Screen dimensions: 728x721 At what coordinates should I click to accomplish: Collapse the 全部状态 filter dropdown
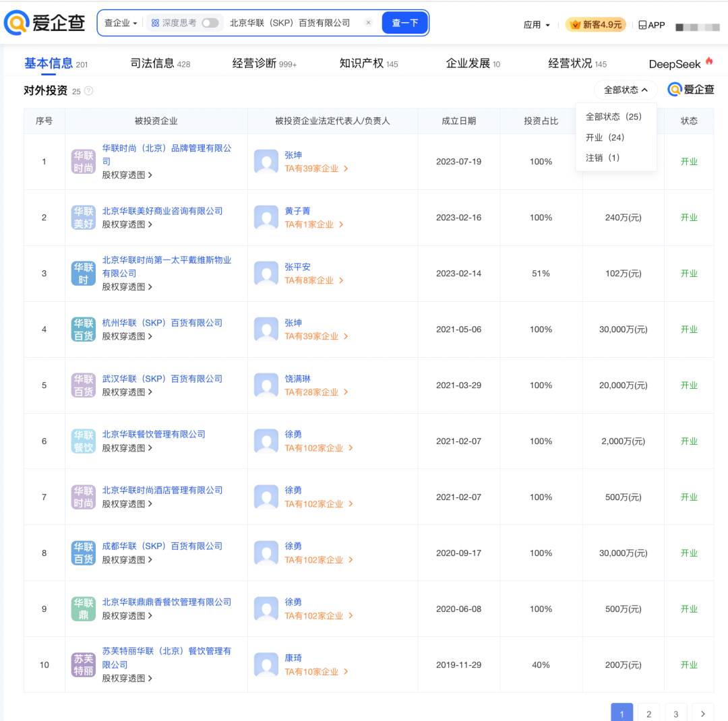point(625,88)
